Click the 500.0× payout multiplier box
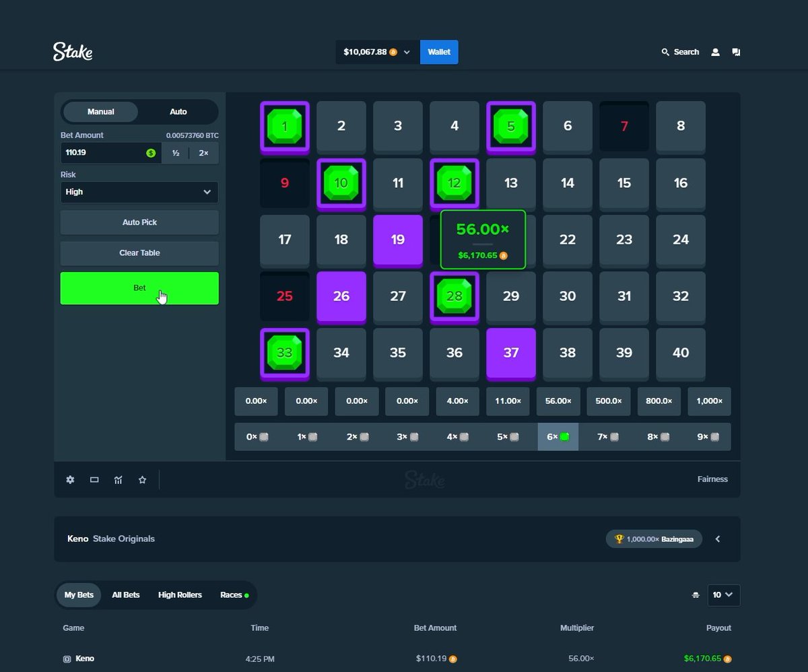Viewport: 808px width, 672px height. [609, 401]
